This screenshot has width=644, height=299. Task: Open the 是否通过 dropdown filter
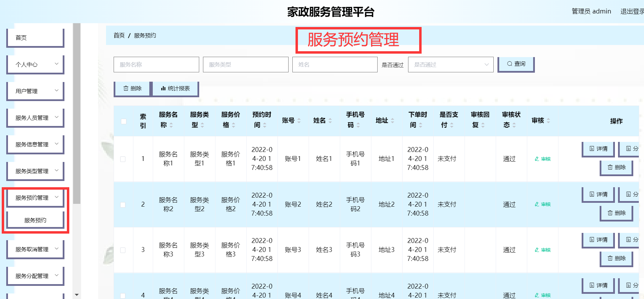pos(451,65)
